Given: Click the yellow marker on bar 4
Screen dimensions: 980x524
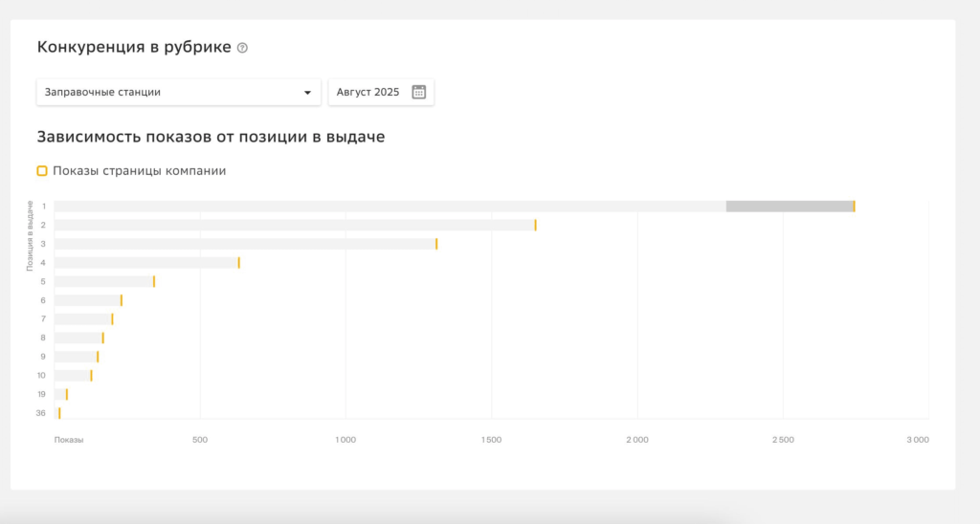Looking at the screenshot, I should pos(238,263).
